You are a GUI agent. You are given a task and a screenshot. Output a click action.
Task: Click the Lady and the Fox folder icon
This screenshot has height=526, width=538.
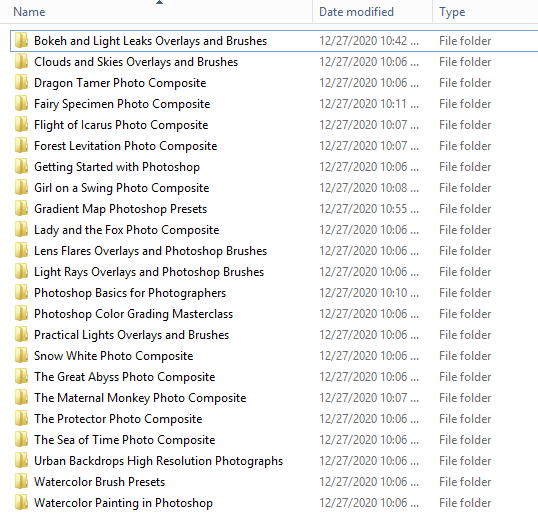[x=21, y=230]
